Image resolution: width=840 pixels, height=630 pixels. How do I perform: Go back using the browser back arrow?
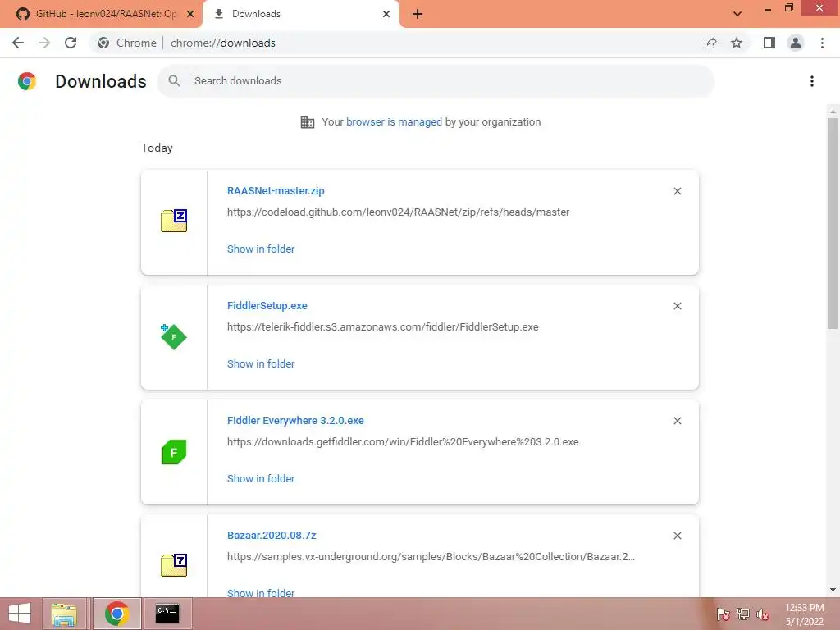[x=18, y=43]
